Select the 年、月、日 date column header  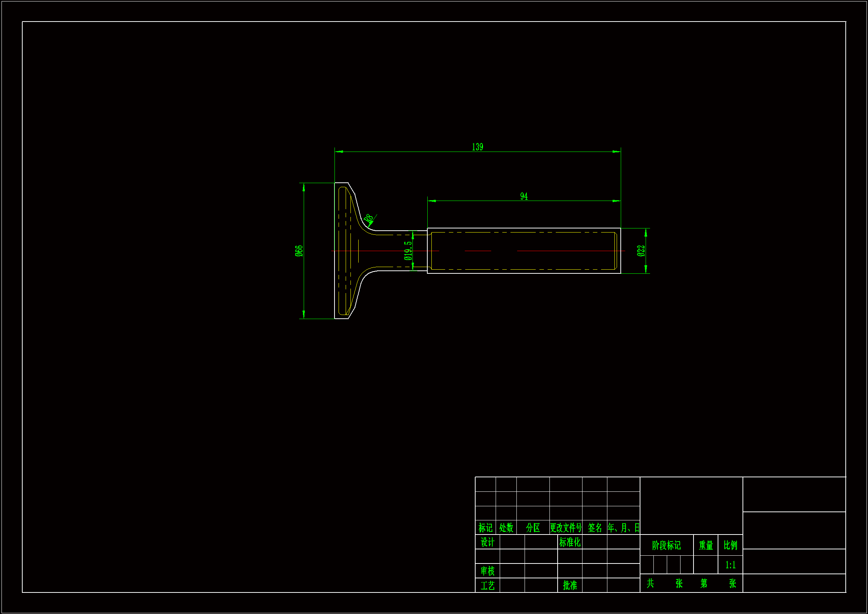click(x=623, y=528)
